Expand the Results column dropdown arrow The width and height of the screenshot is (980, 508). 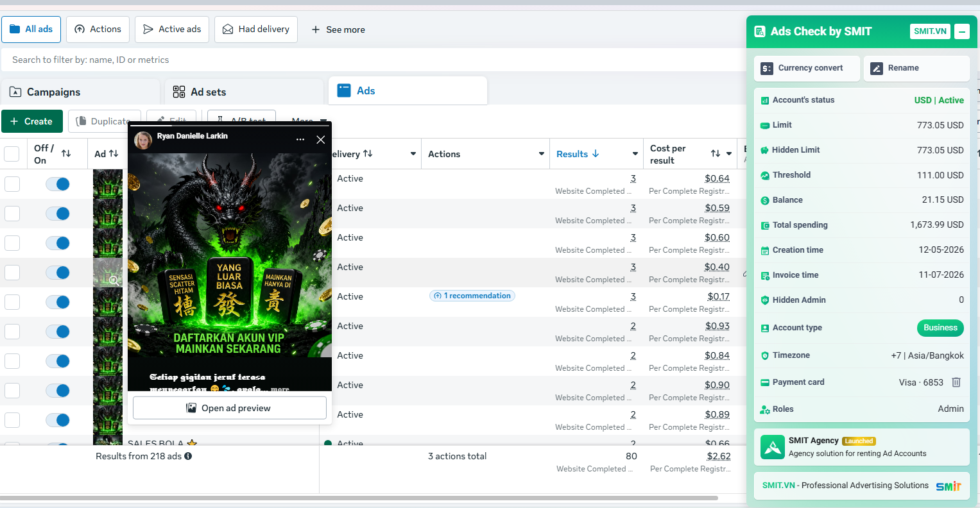[635, 154]
